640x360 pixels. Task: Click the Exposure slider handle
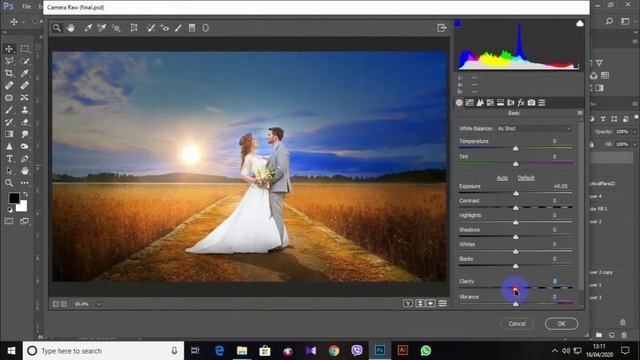[x=516, y=193]
